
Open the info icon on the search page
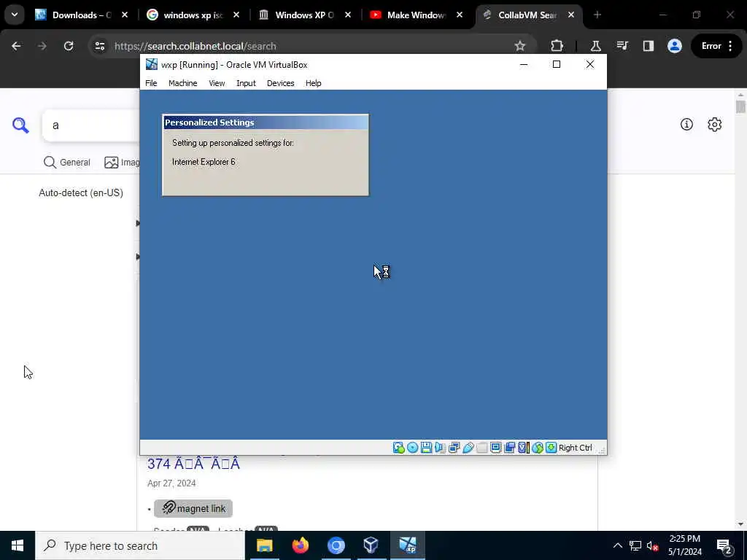(x=686, y=124)
